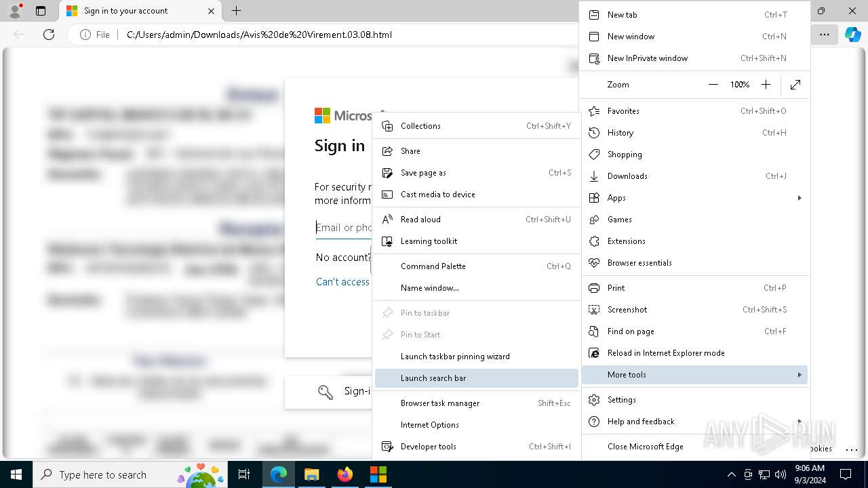Image resolution: width=868 pixels, height=488 pixels.
Task: Select the Sign in to your account tab
Action: 140,11
